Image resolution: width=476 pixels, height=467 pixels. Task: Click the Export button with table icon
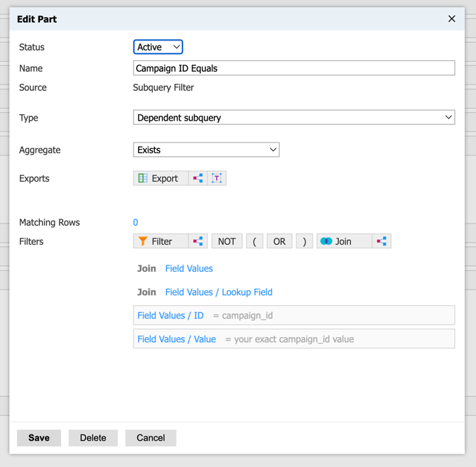coord(161,178)
